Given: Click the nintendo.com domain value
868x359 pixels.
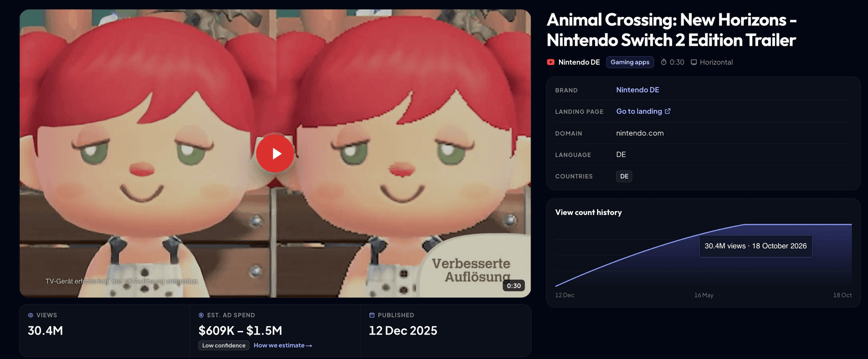Looking at the screenshot, I should click(640, 133).
